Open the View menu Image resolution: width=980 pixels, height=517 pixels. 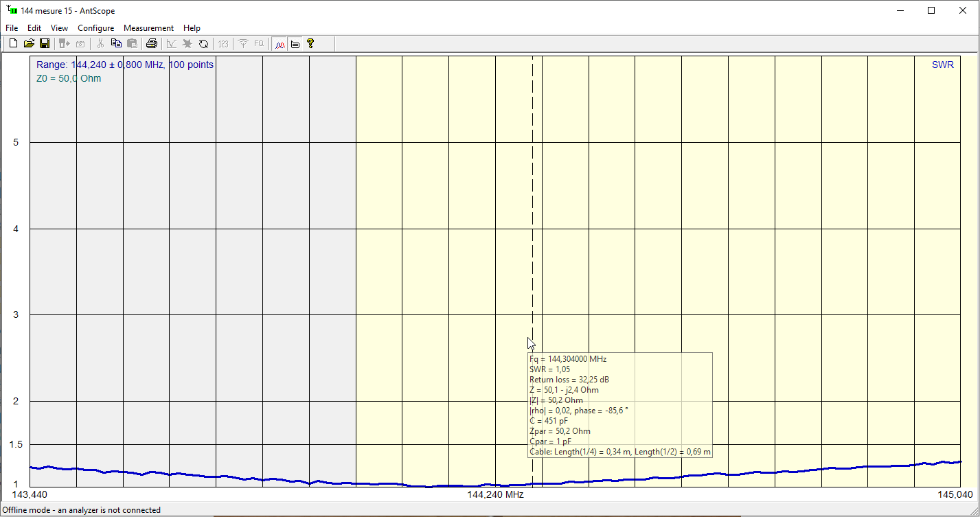coord(60,28)
